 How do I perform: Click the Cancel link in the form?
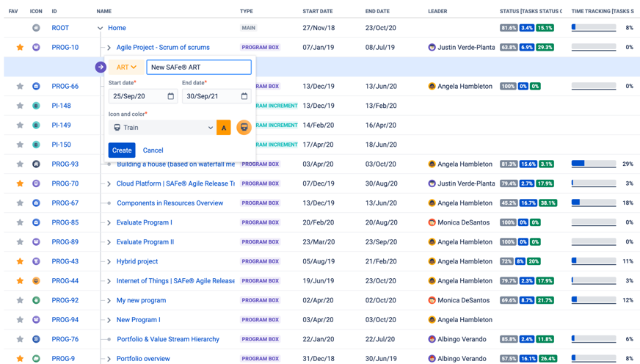pyautogui.click(x=153, y=150)
